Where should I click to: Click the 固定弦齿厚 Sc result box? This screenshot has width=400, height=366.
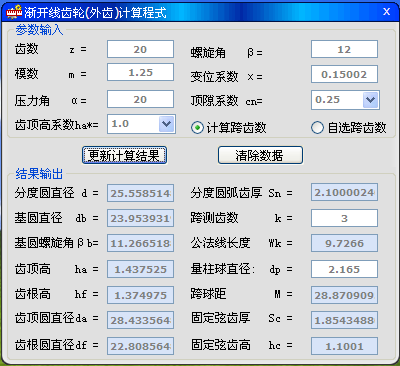pyautogui.click(x=344, y=320)
